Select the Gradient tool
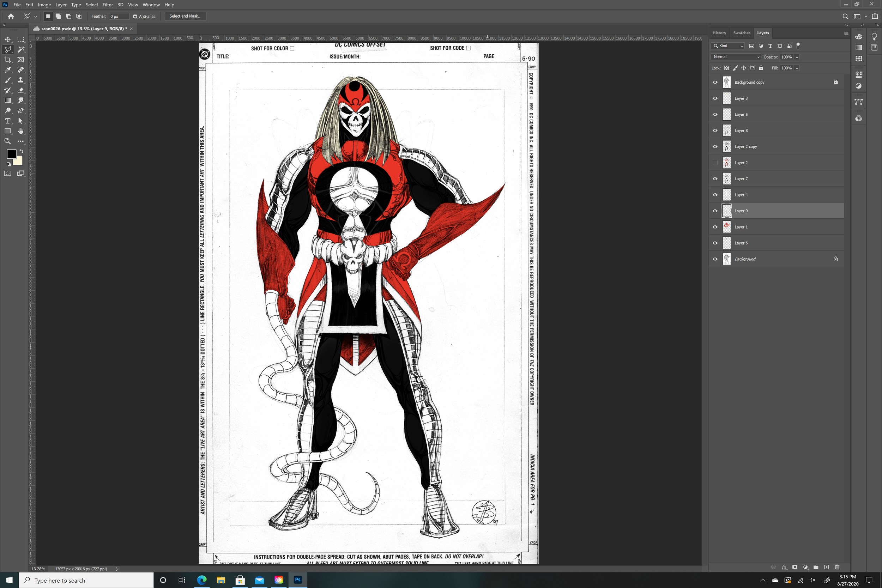The height and width of the screenshot is (588, 882). pos(7,101)
